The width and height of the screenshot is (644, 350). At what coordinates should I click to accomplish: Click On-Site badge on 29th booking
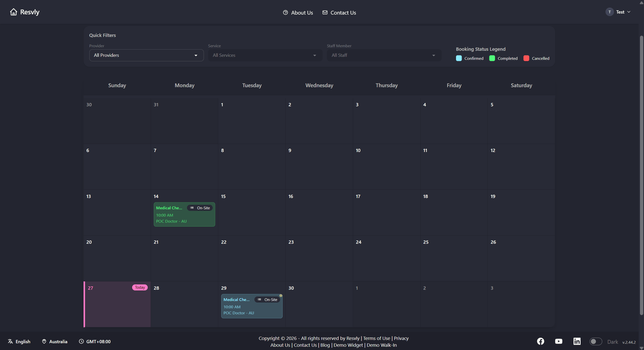(267, 300)
